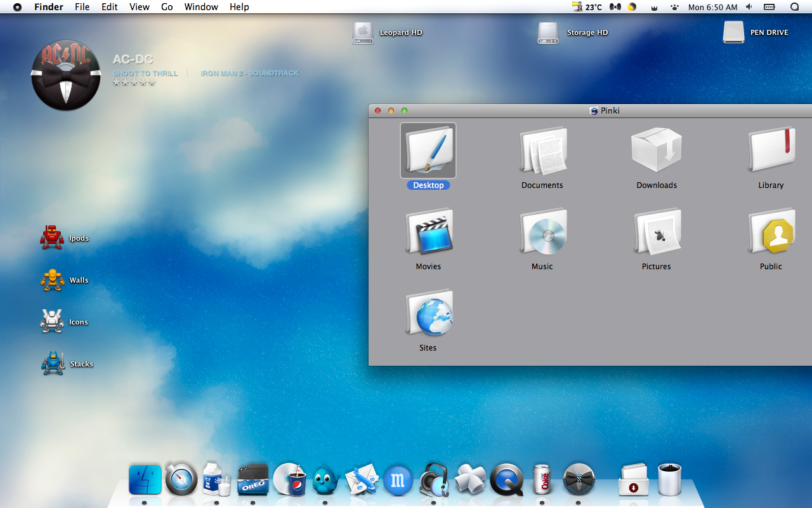
Task: Open the Stacks robot folder on desktop
Action: (x=53, y=364)
